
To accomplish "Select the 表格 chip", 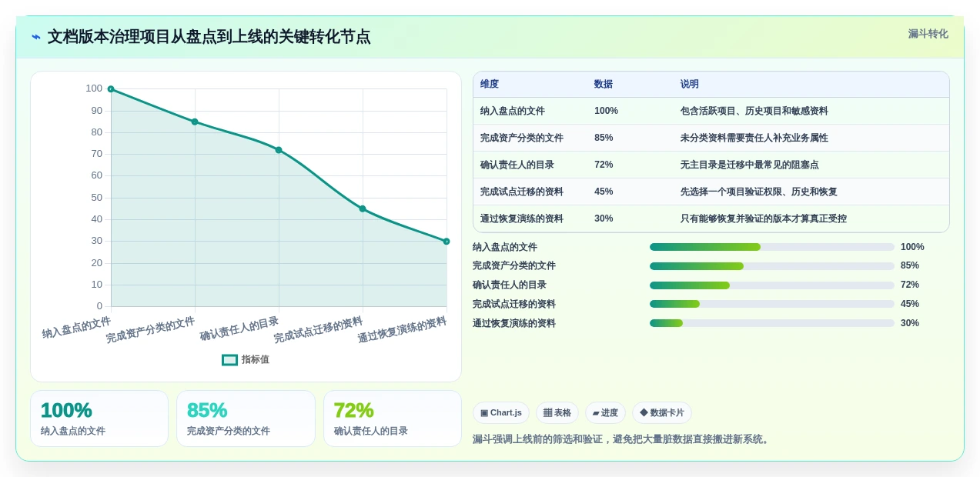I will pos(557,413).
